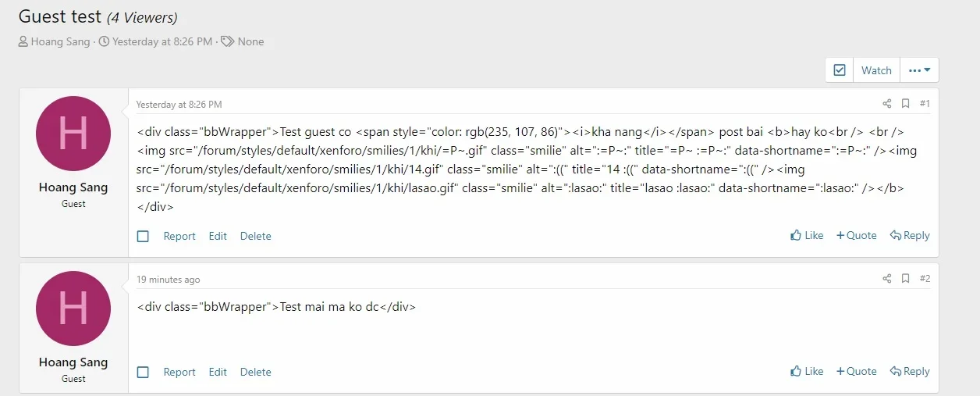Image resolution: width=980 pixels, height=396 pixels.
Task: Click the Watch thread button
Action: coord(876,70)
